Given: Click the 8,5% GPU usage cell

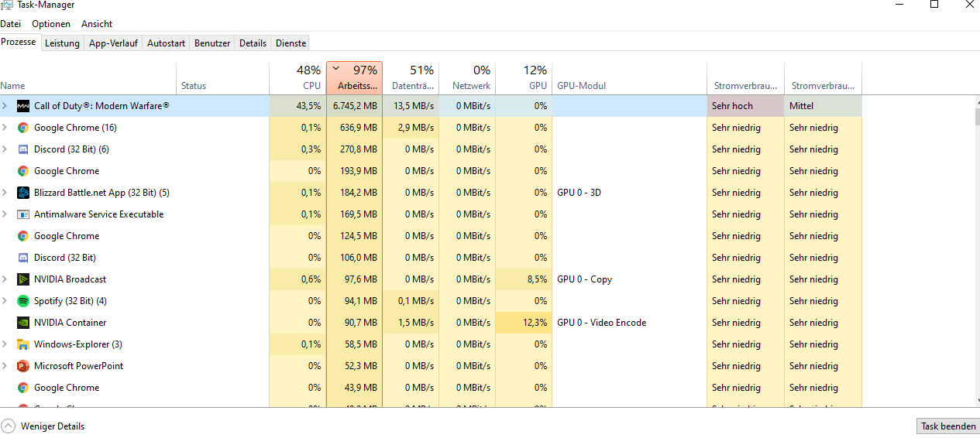Looking at the screenshot, I should [x=524, y=279].
